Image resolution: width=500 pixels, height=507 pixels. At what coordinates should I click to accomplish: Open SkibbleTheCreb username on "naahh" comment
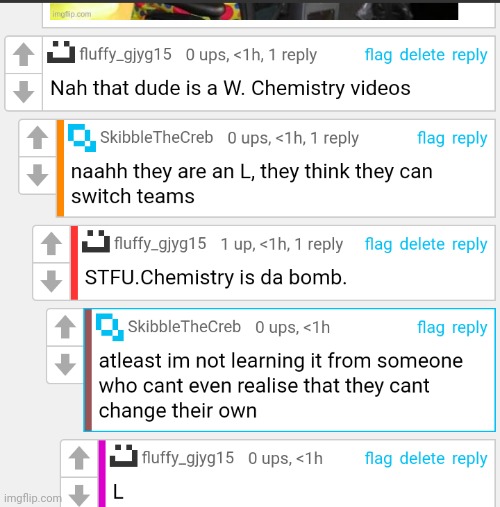[x=156, y=137]
